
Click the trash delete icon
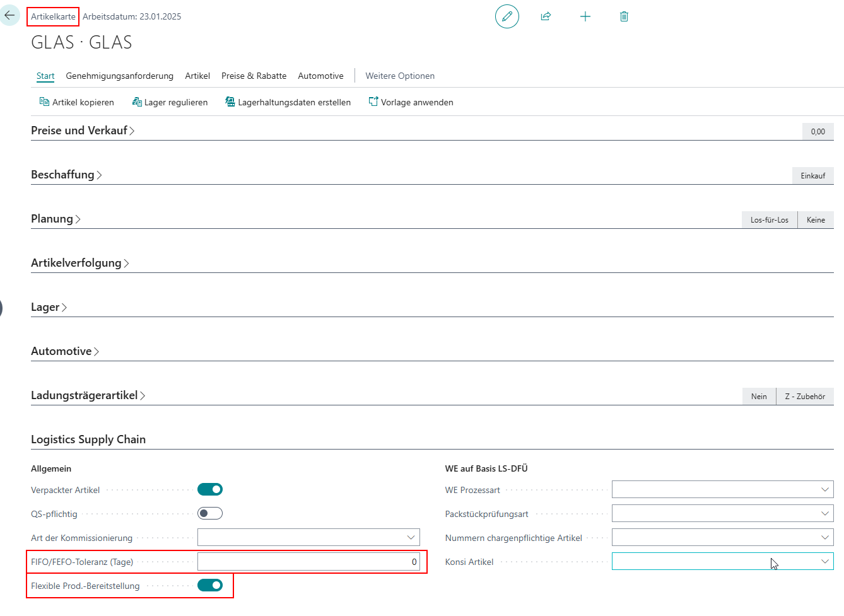(623, 16)
